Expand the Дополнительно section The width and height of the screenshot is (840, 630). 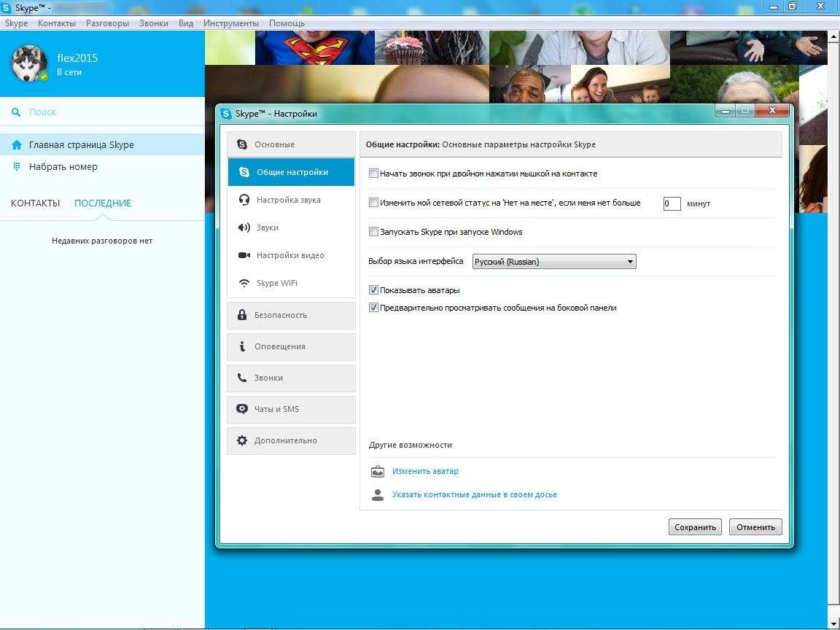point(291,440)
